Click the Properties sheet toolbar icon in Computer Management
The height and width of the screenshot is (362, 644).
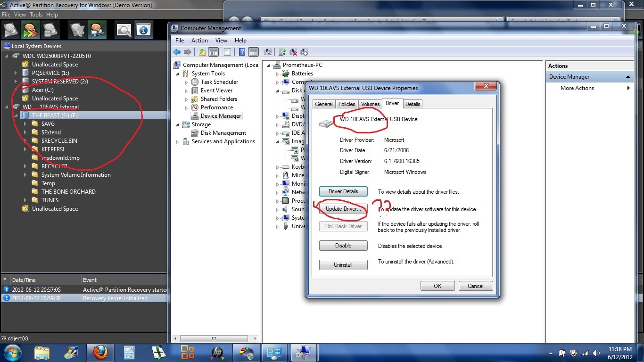coord(228,52)
